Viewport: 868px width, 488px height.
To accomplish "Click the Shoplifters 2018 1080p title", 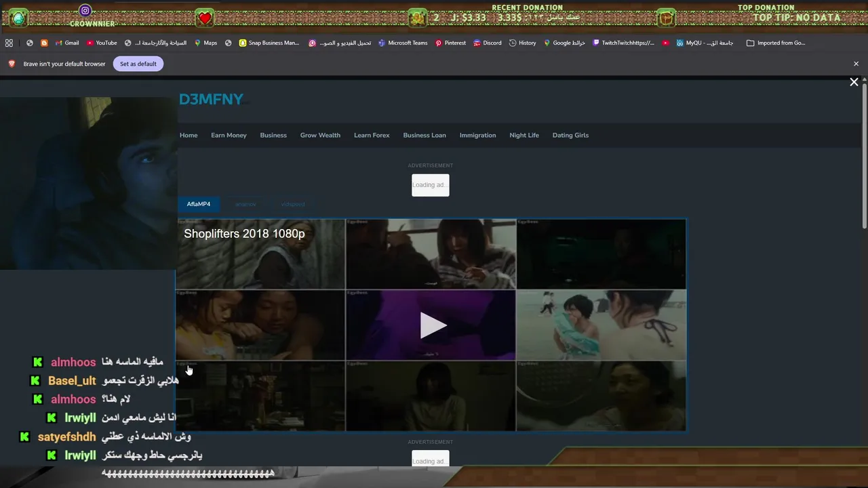I will [244, 233].
